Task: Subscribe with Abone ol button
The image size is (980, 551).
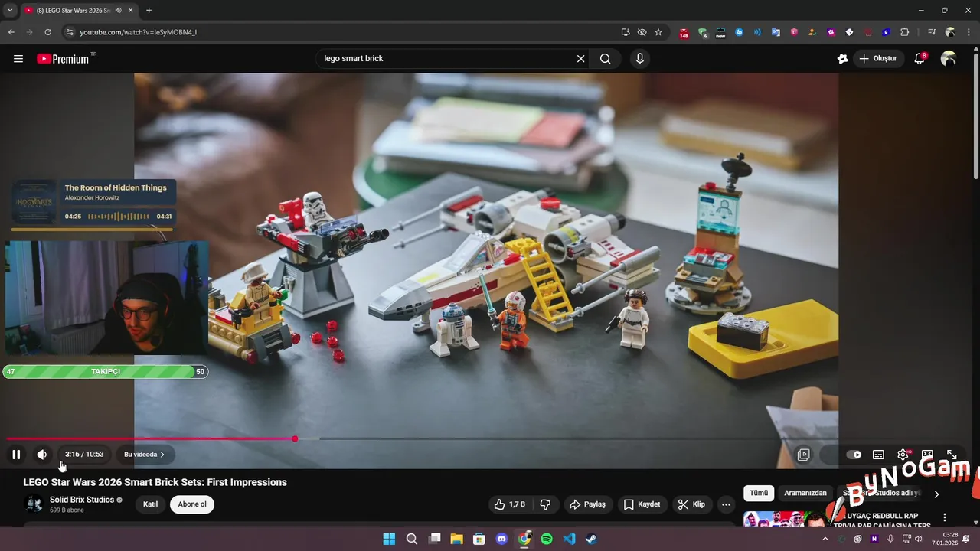Action: tap(192, 504)
